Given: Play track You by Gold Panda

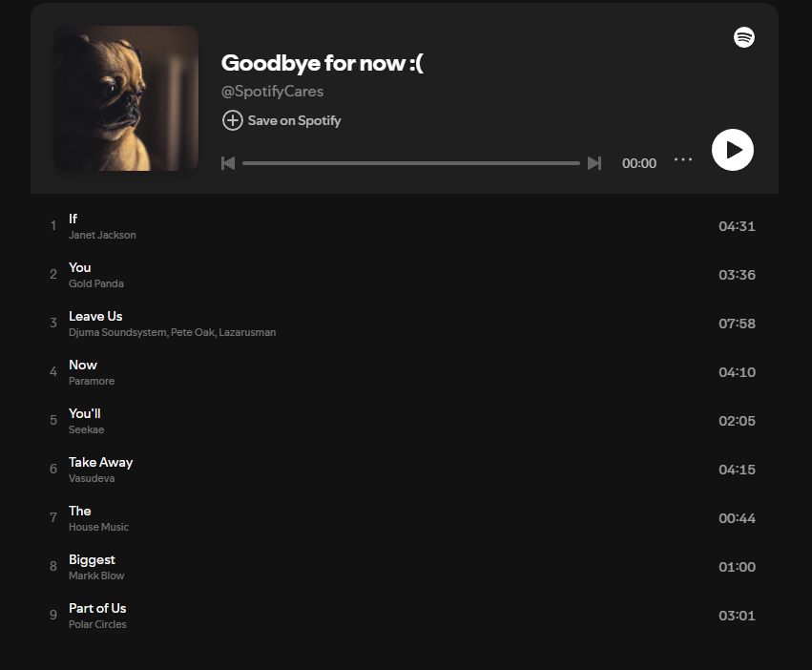Looking at the screenshot, I should pos(80,267).
